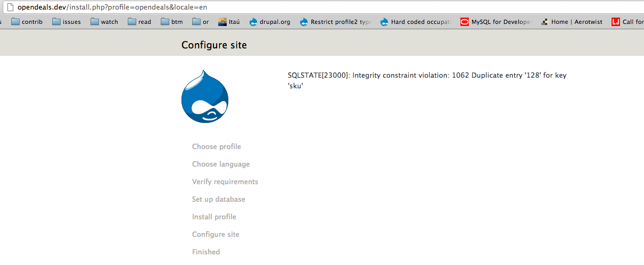Open the MySQL for Developers bookmark
The width and height of the screenshot is (644, 265).
pyautogui.click(x=496, y=22)
